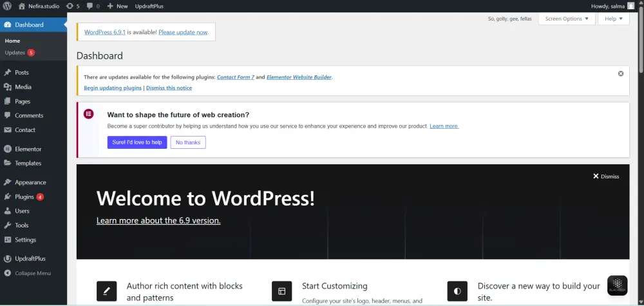Click Dismiss this notice link

(x=169, y=88)
